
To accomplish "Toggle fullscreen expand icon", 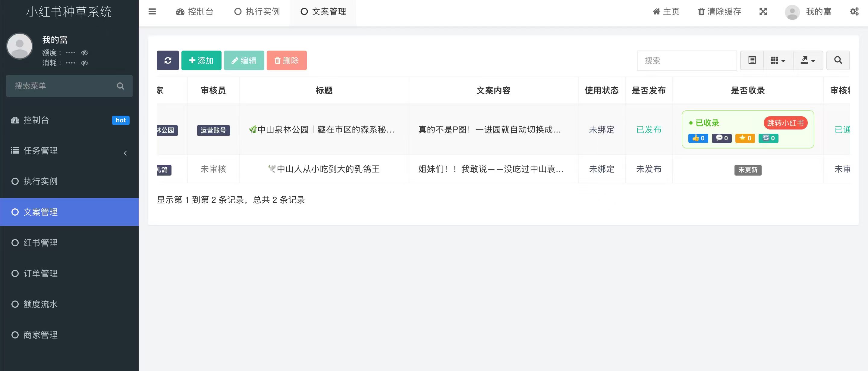I will point(763,11).
